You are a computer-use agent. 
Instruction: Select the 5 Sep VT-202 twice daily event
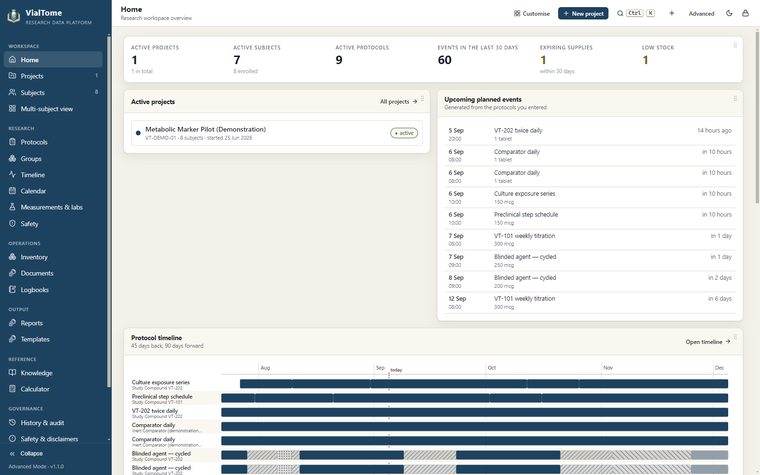point(590,134)
